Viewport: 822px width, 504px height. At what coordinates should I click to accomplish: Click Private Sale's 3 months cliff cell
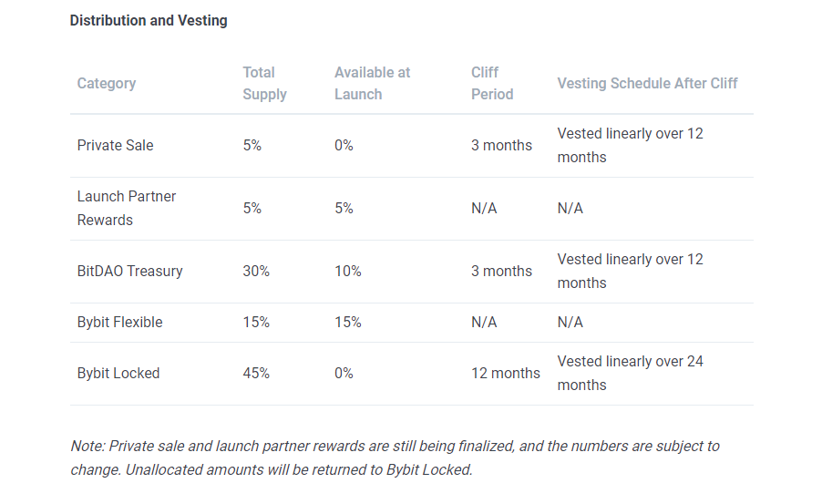click(x=501, y=145)
